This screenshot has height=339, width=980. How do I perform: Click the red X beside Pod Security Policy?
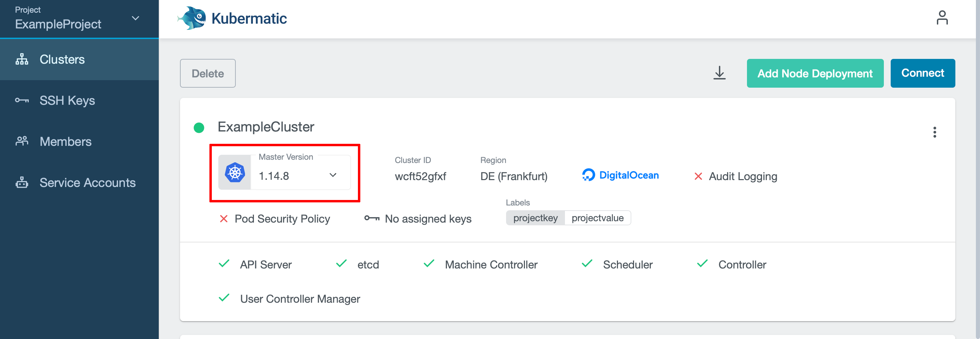coord(224,218)
